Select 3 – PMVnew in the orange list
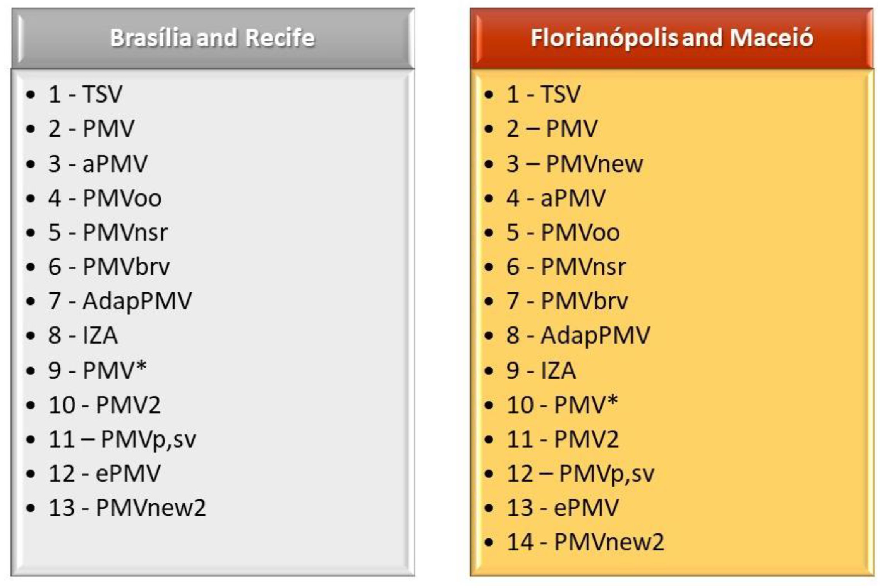Image resolution: width=887 pixels, height=588 pixels. pyautogui.click(x=575, y=163)
